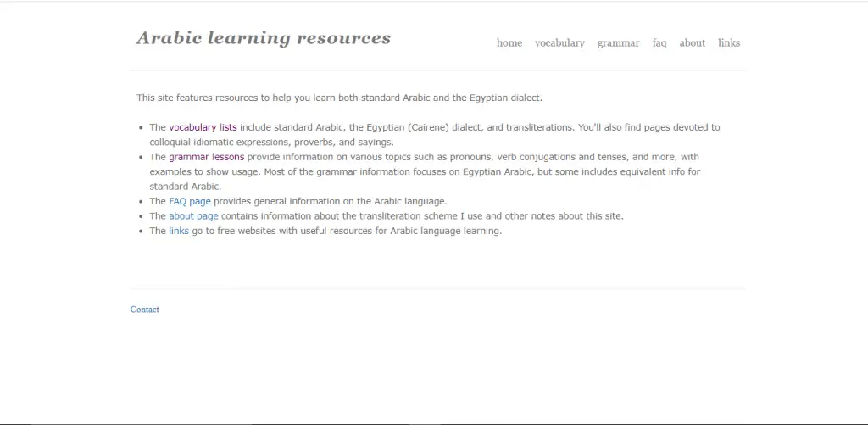
Task: Click the intro sentence starting 'This site features'
Action: pyautogui.click(x=339, y=98)
